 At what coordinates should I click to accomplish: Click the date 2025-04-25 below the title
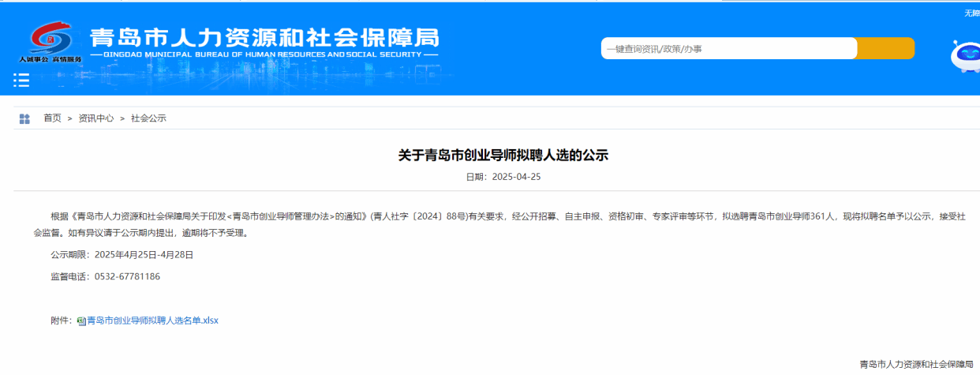(515, 177)
